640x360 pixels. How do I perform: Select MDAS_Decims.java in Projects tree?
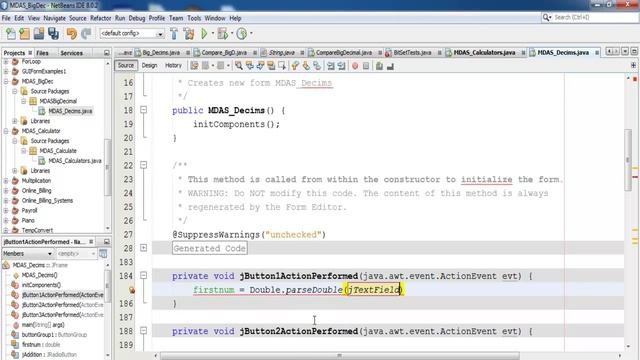[x=70, y=111]
